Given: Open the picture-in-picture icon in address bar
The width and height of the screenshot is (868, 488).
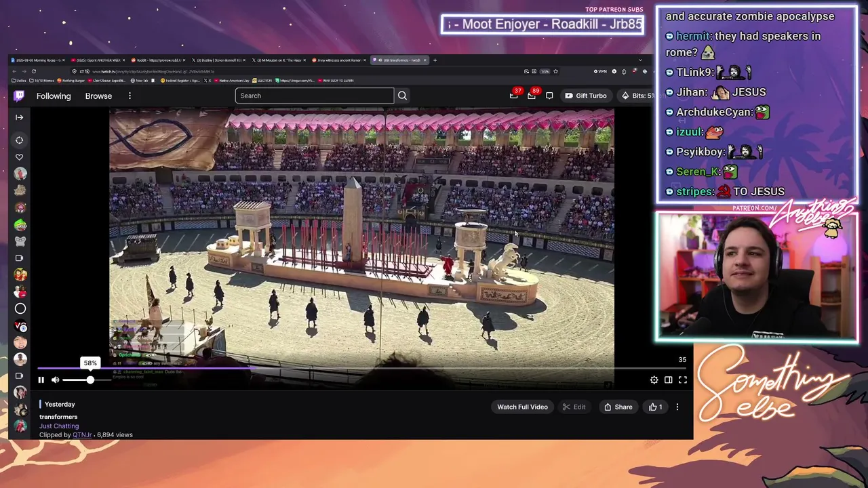Looking at the screenshot, I should [x=526, y=71].
